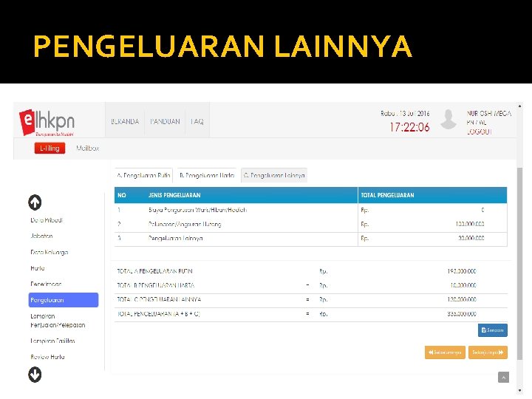Click the eLHKPN logo
Screen dimensions: 532x399
click(x=47, y=122)
